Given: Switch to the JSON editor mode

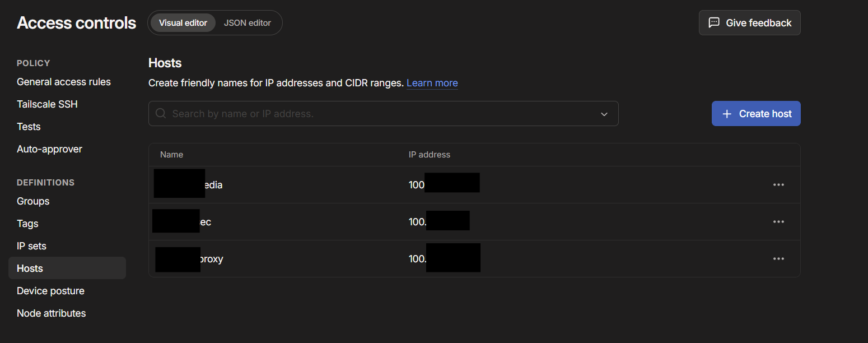Looking at the screenshot, I should pyautogui.click(x=248, y=23).
